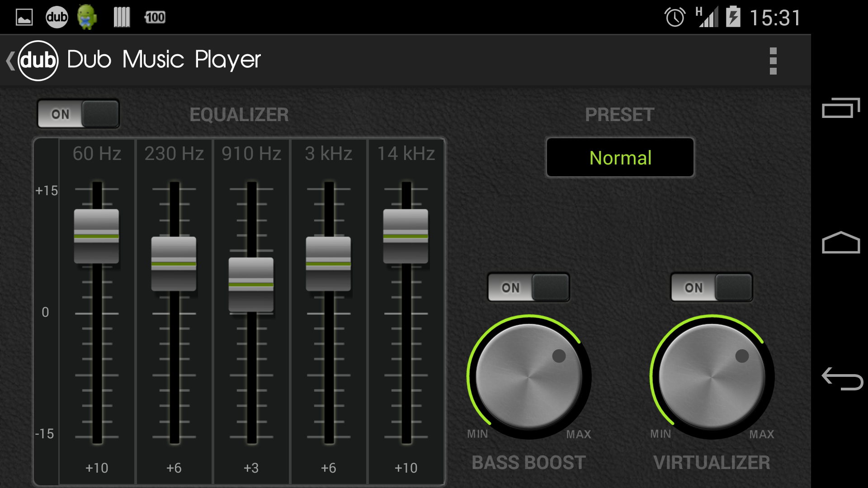Toggle the Equalizer ON/OFF switch

[x=77, y=113]
